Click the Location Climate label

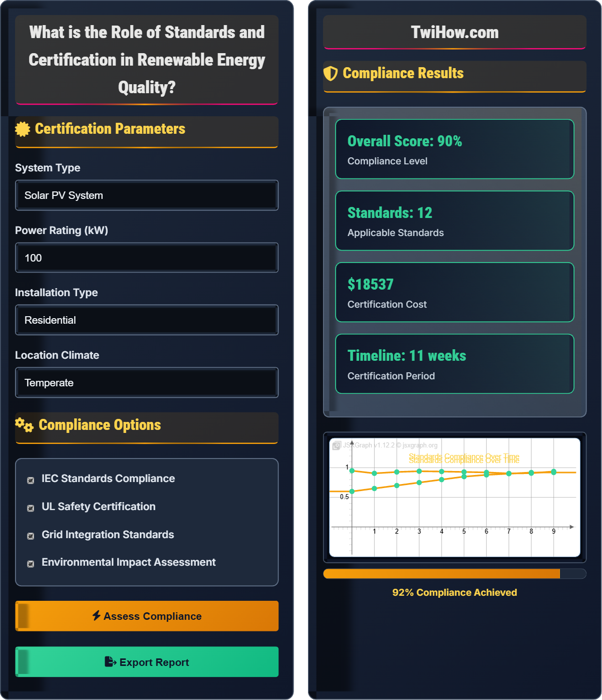point(57,355)
